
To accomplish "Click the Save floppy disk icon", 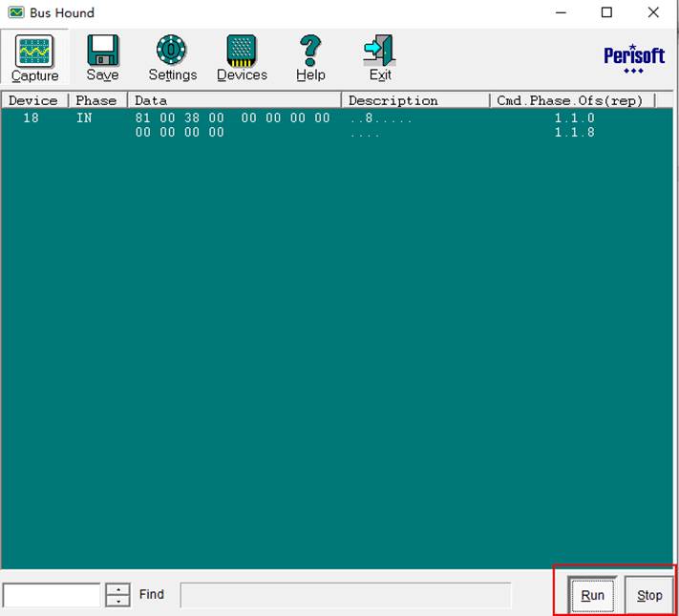I will 102,50.
